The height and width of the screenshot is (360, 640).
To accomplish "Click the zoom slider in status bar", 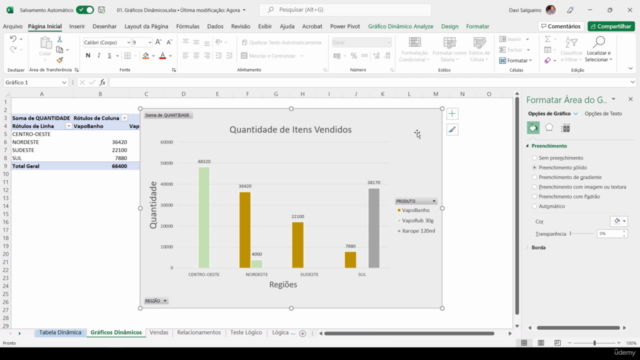I will coord(594,343).
